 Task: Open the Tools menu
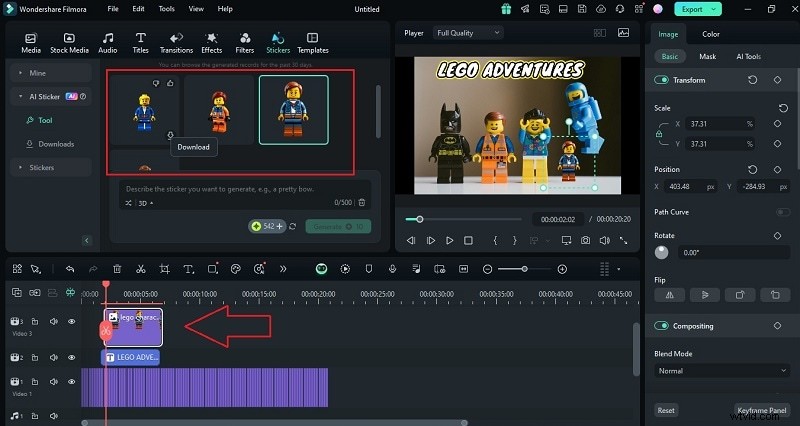click(x=166, y=9)
